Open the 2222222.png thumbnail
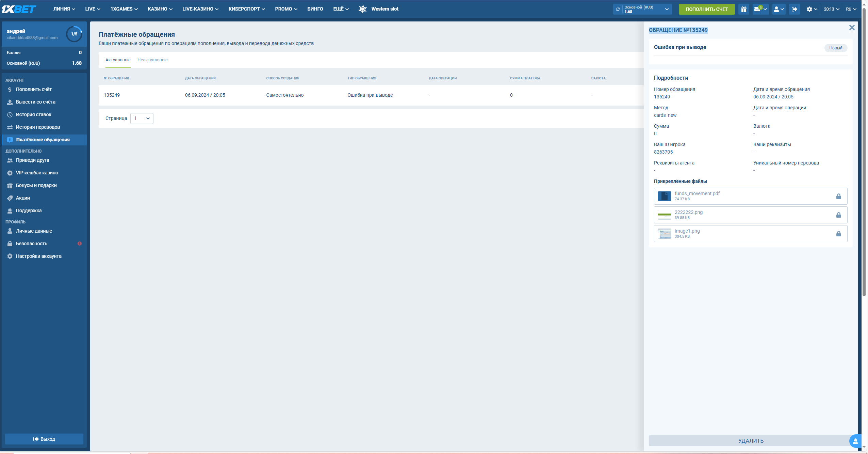Image resolution: width=868 pixels, height=454 pixels. point(664,215)
